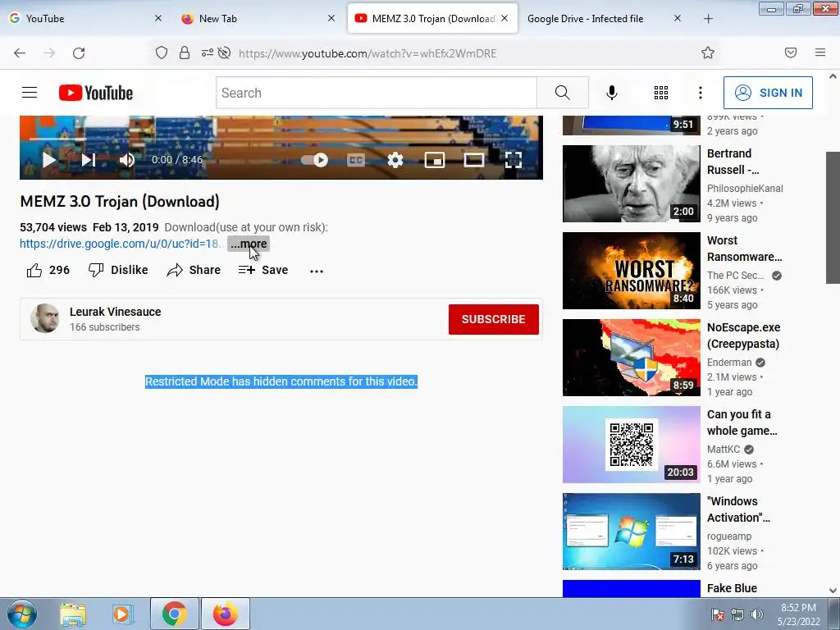Open Can you fit a whole game thumbnail

click(631, 444)
